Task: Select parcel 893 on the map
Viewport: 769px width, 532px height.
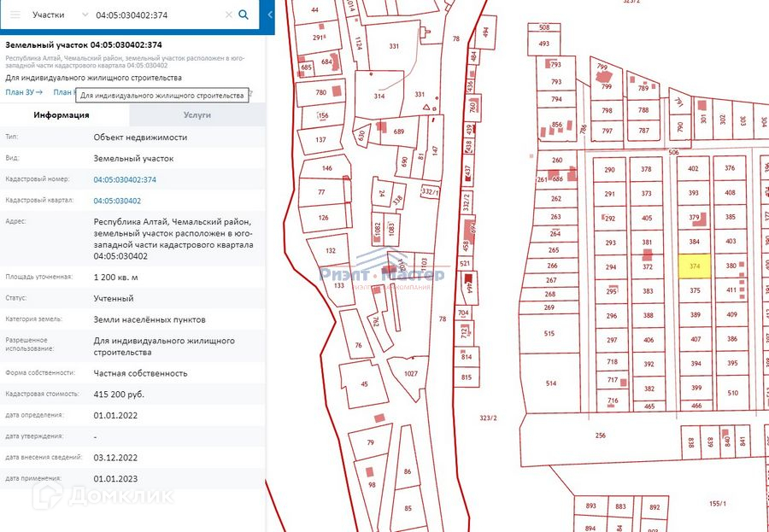Action: [x=590, y=506]
